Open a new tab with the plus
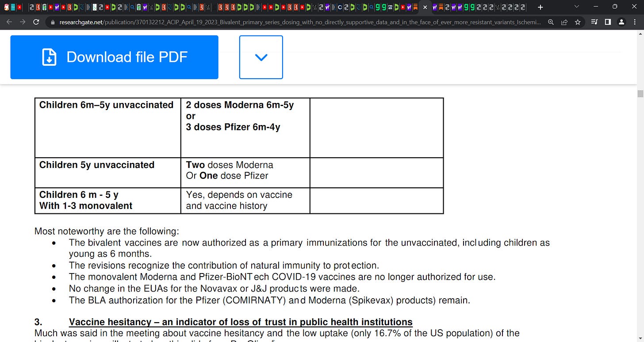This screenshot has width=644, height=342. (540, 7)
